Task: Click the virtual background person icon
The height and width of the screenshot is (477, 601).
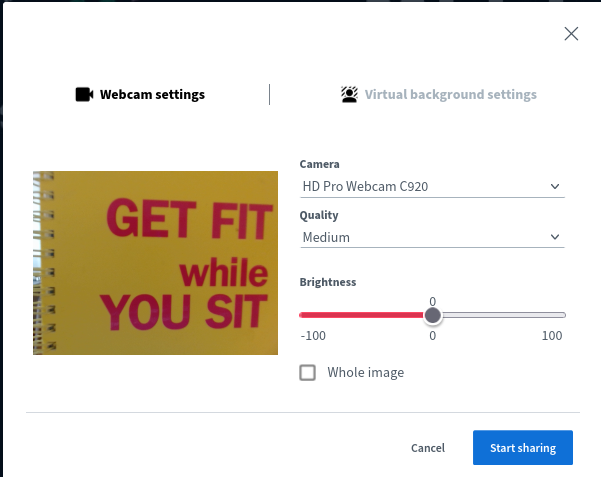Action: point(349,95)
